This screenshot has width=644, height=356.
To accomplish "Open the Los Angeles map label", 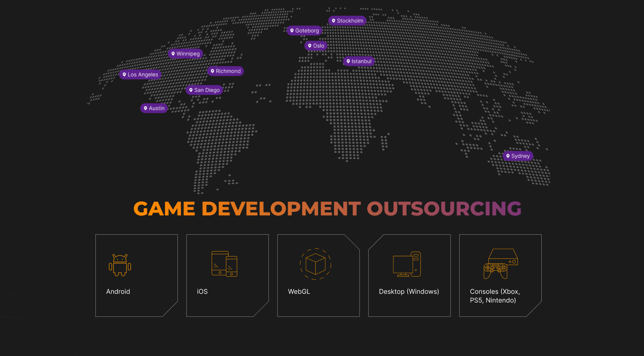I will point(140,74).
